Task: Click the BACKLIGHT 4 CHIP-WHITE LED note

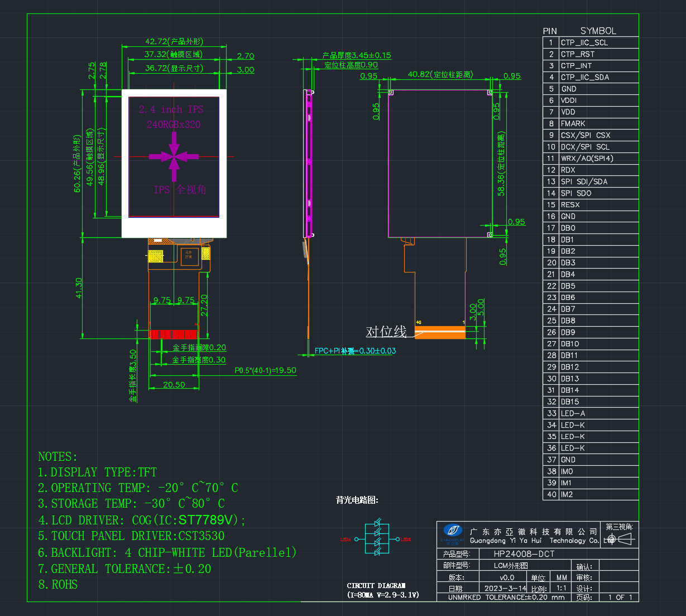Action: click(x=167, y=553)
